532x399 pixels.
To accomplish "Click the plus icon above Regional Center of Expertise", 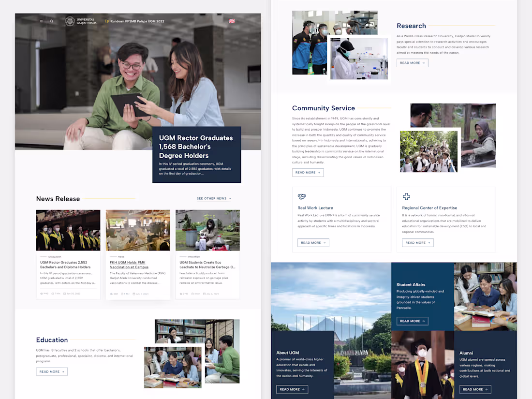I will [406, 196].
